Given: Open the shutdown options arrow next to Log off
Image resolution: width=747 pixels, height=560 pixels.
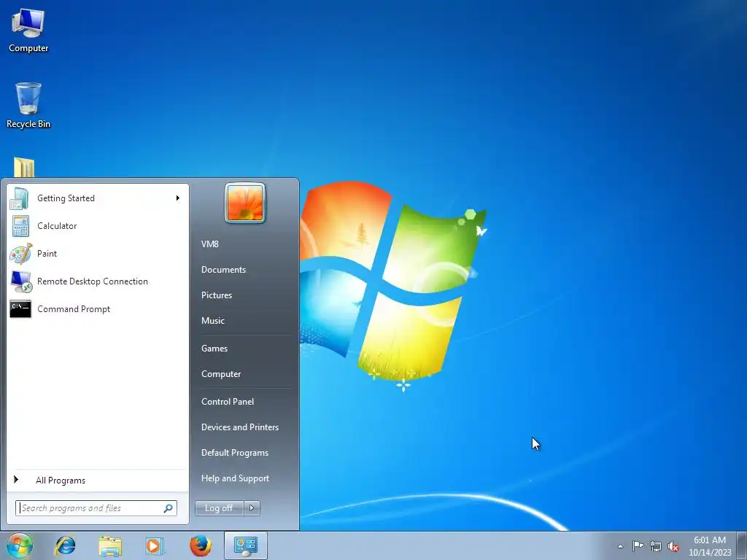Looking at the screenshot, I should pos(252,508).
